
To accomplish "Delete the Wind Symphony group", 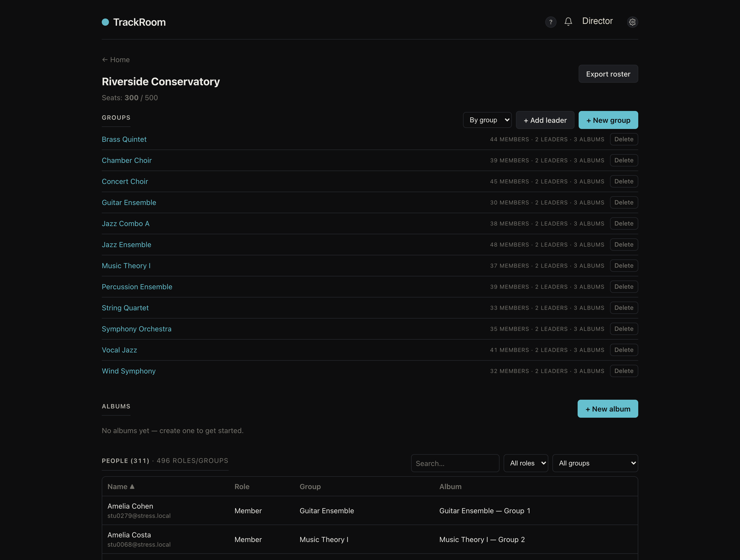I will click(624, 371).
